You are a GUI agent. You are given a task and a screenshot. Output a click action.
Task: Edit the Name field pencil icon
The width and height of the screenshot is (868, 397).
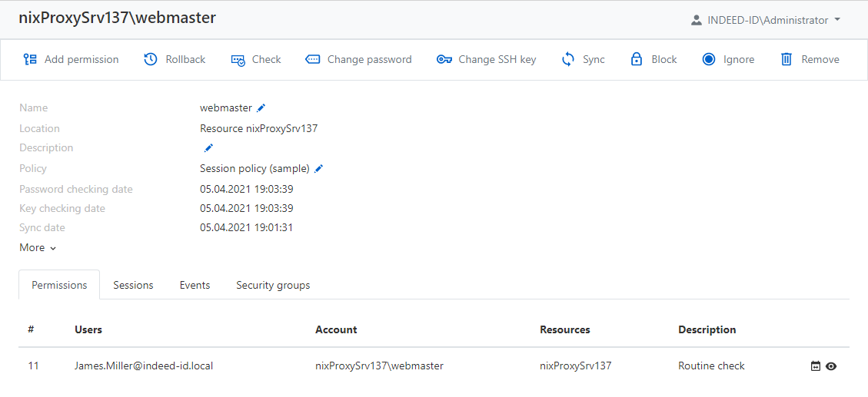coord(261,108)
